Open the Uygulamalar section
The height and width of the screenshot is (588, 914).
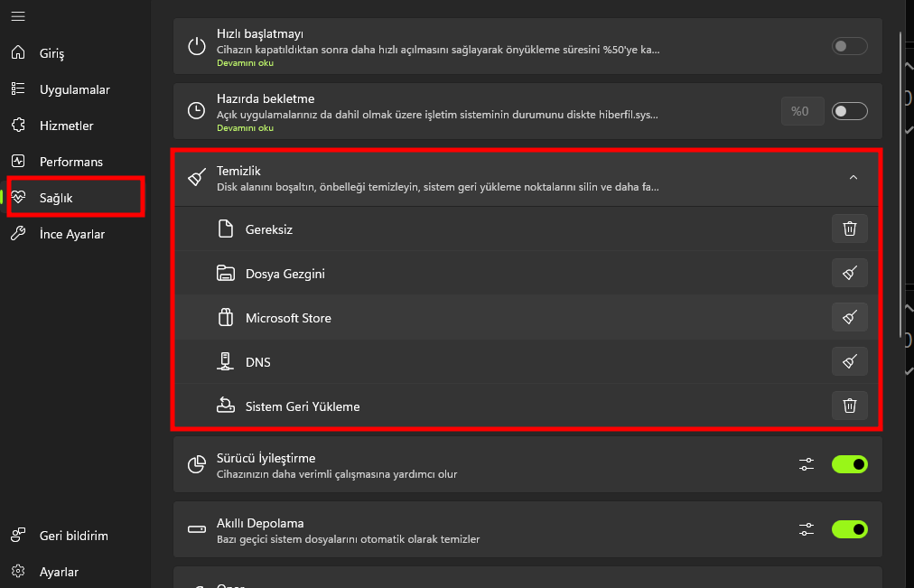(x=76, y=89)
